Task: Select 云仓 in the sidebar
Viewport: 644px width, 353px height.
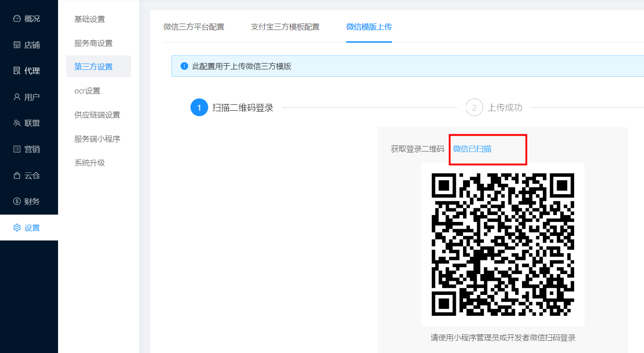Action: (x=29, y=175)
